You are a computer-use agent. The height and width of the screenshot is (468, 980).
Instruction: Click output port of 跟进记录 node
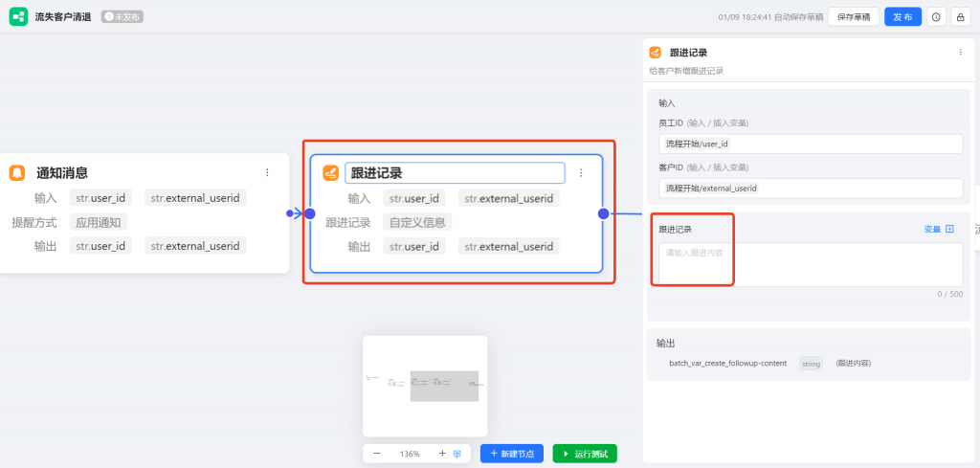click(x=603, y=213)
